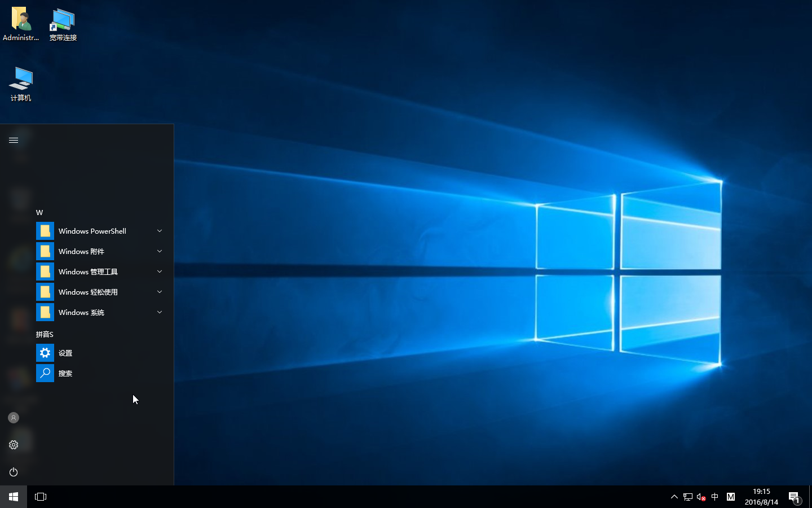Click the power icon in Start menu

[x=14, y=472]
